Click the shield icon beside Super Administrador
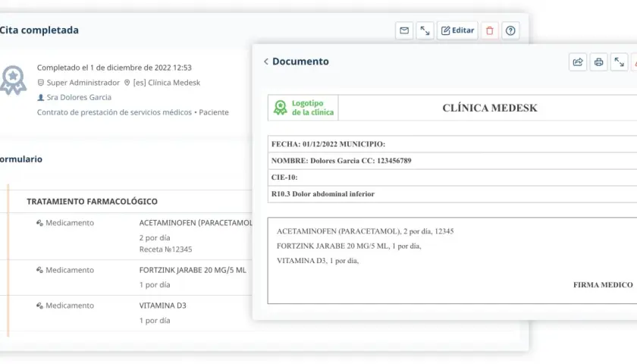The image size is (637, 364). 41,83
